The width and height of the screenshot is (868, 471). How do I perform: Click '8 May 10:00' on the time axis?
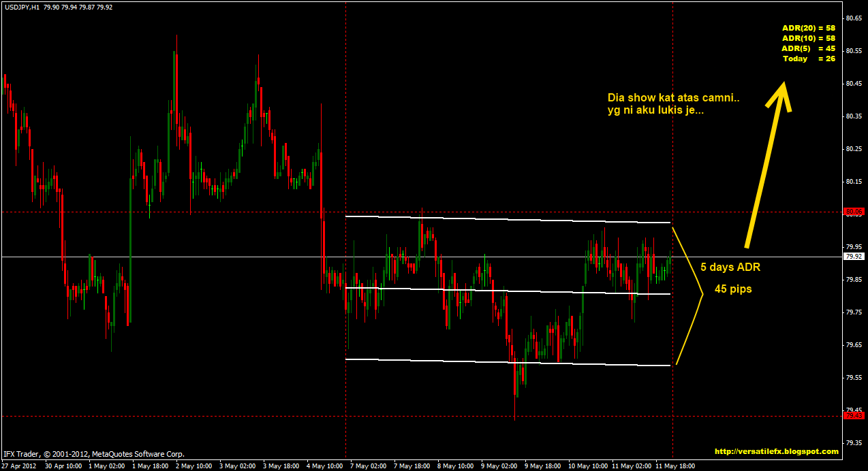(456, 466)
